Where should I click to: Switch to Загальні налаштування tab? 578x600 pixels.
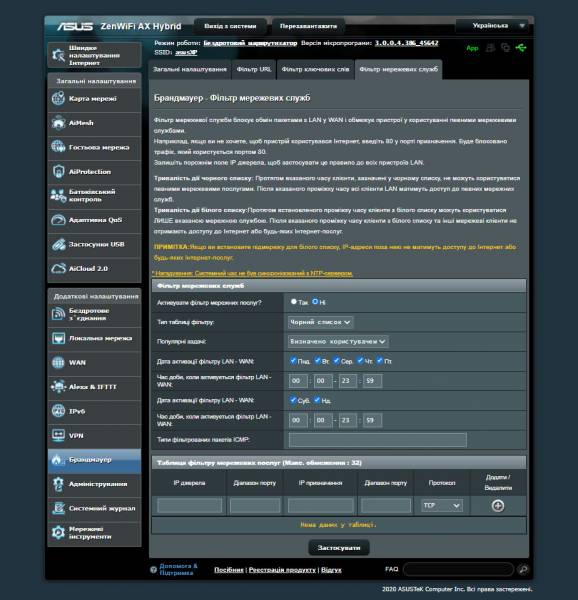pyautogui.click(x=190, y=69)
